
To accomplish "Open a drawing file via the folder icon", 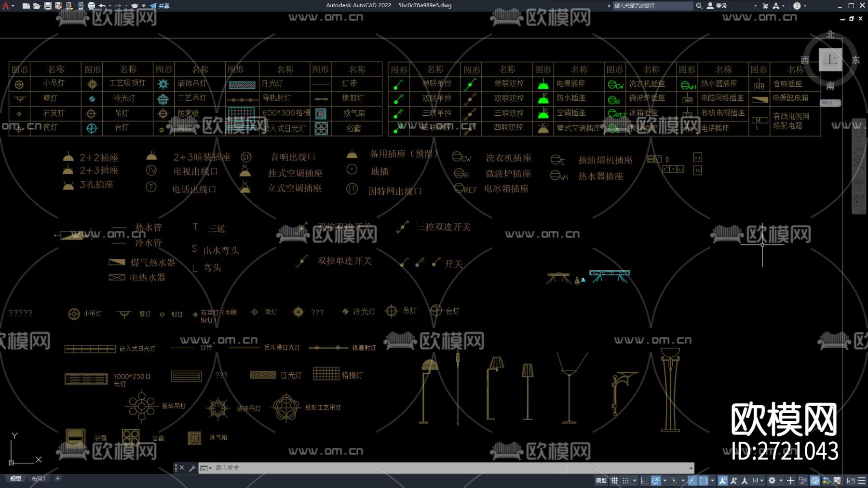I will [37, 6].
